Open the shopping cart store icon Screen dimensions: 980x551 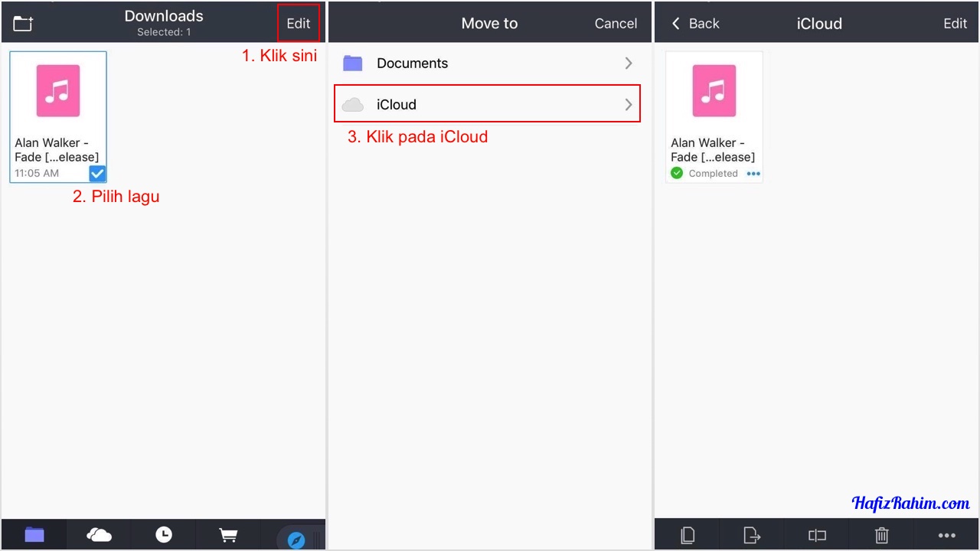[x=228, y=535]
